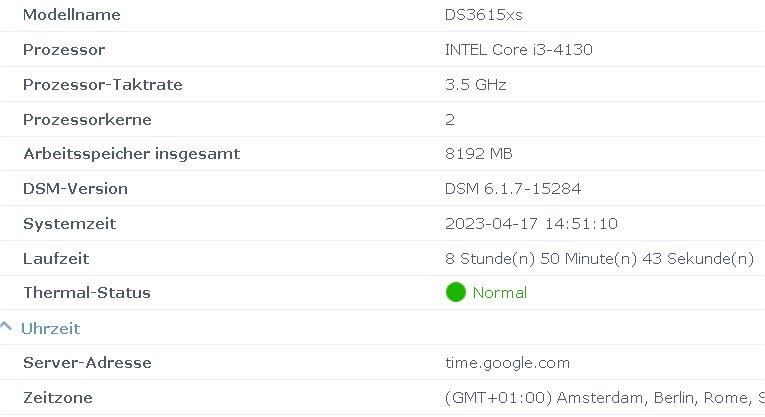Select the Prozessor row label
Image resolution: width=765 pixels, height=417 pixels.
pos(64,50)
